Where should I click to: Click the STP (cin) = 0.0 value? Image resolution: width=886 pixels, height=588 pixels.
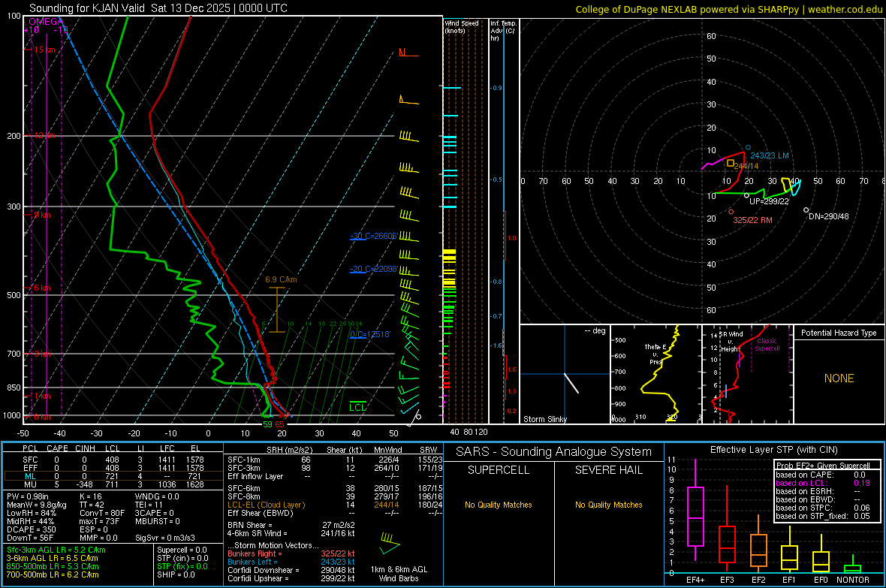coord(182,558)
